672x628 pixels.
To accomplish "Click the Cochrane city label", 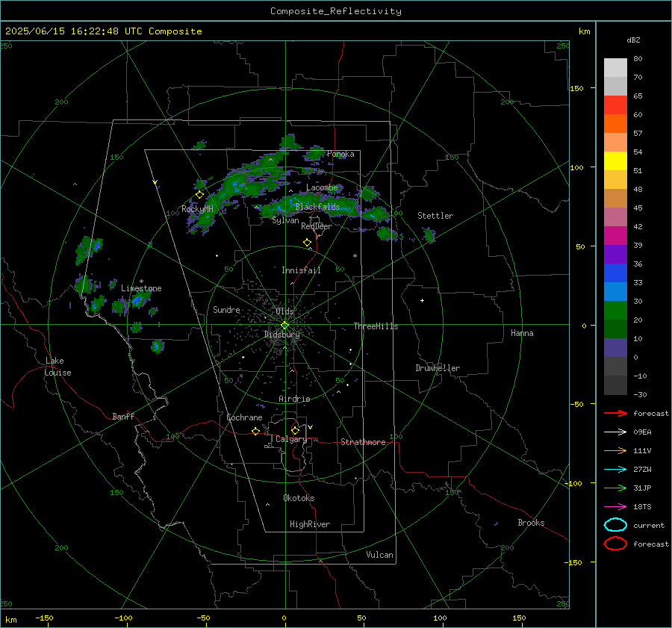I will click(244, 417).
